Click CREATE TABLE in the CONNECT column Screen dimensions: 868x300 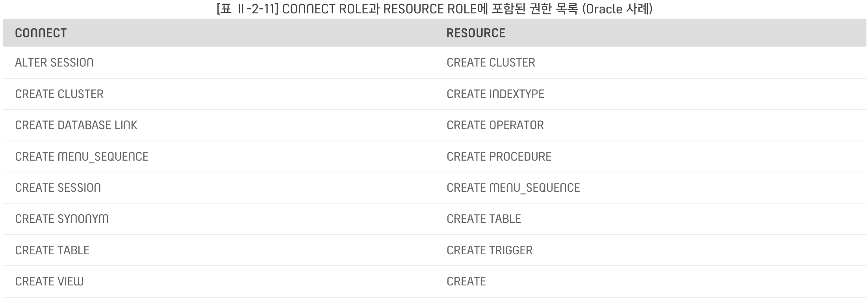pyautogui.click(x=52, y=250)
